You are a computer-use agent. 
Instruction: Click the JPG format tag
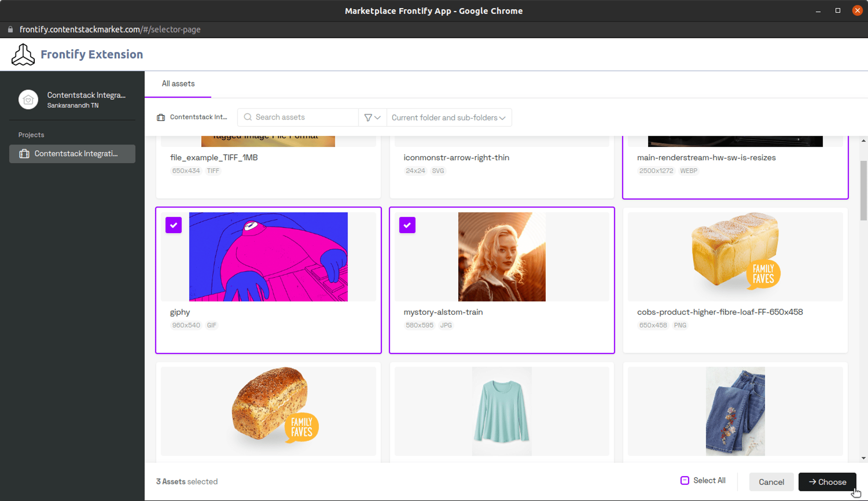446,326
